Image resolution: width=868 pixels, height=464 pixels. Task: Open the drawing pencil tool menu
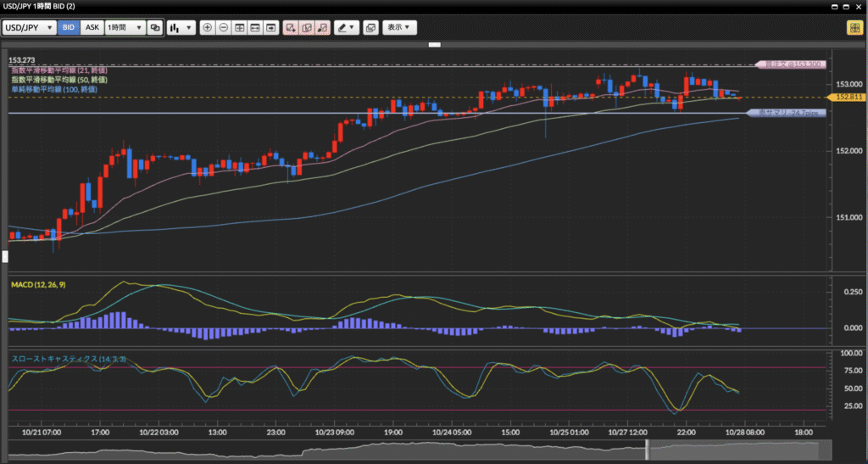click(x=346, y=27)
